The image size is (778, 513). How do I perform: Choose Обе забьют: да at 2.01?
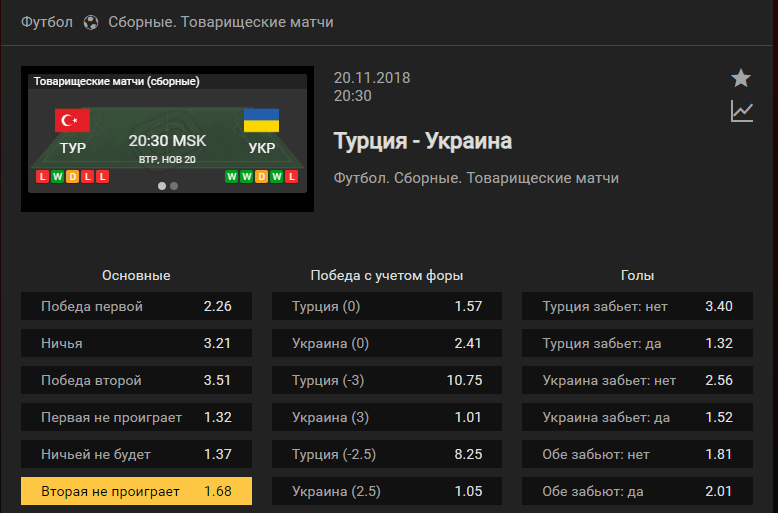(638, 491)
